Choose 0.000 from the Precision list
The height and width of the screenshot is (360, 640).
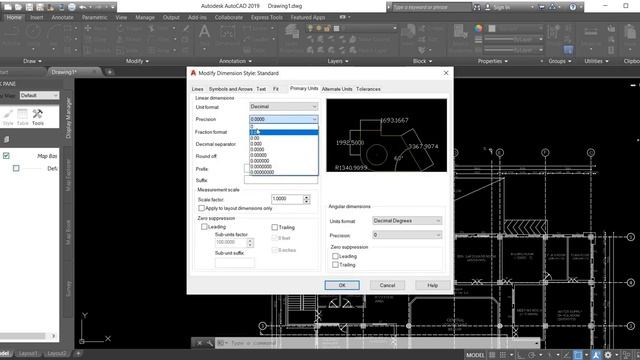click(x=284, y=144)
